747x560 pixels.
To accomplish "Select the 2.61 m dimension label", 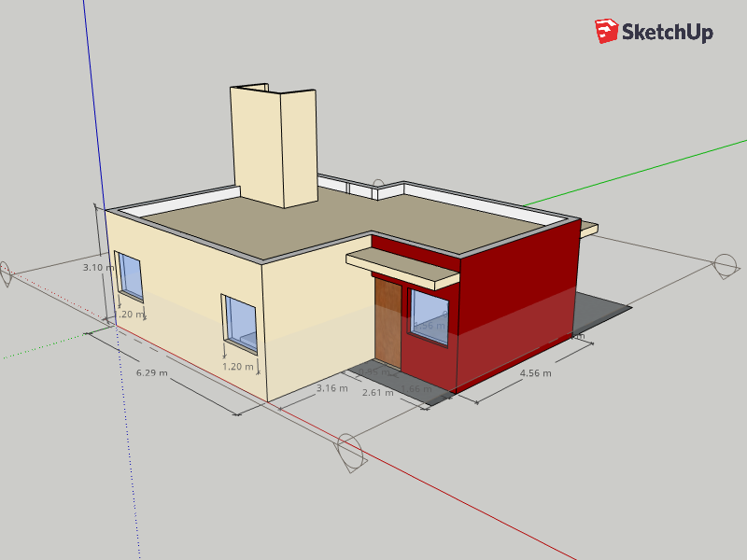I will [x=378, y=393].
